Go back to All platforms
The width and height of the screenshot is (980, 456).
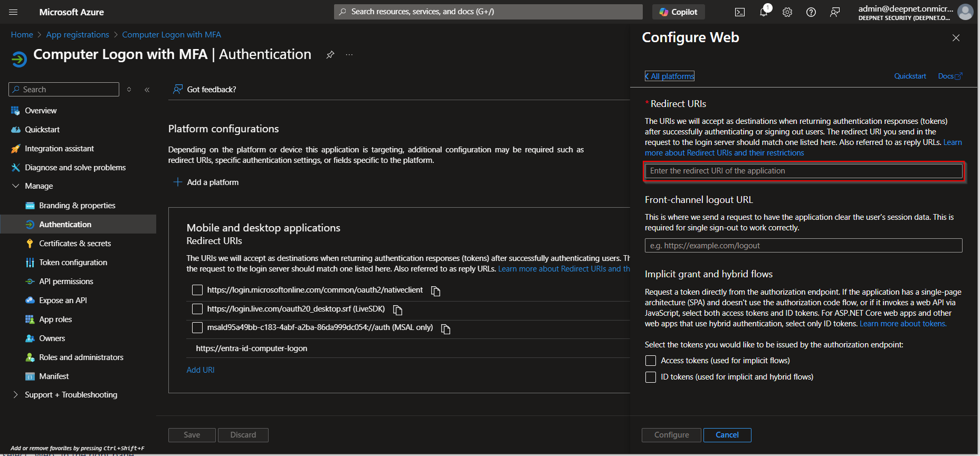[x=670, y=76]
